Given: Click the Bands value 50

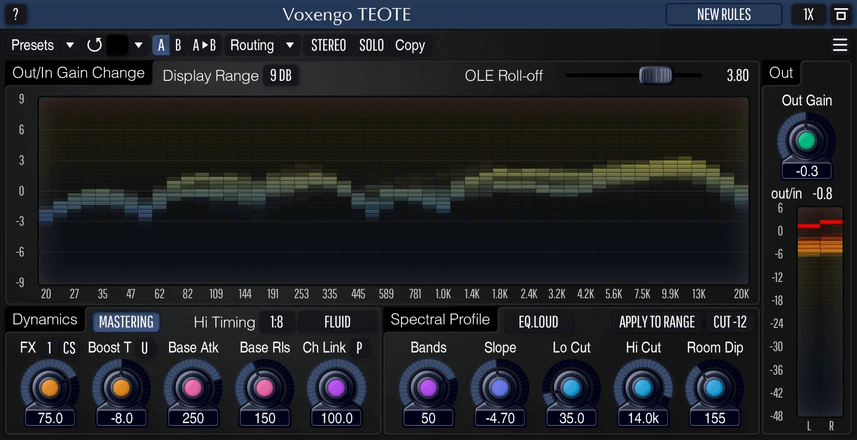Looking at the screenshot, I should point(428,419).
